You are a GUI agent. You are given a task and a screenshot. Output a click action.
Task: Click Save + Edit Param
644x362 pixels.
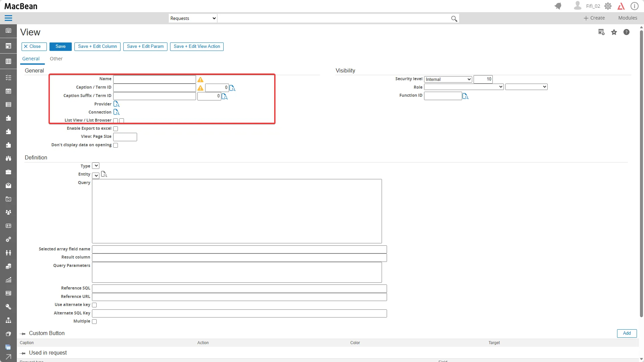[145, 47]
